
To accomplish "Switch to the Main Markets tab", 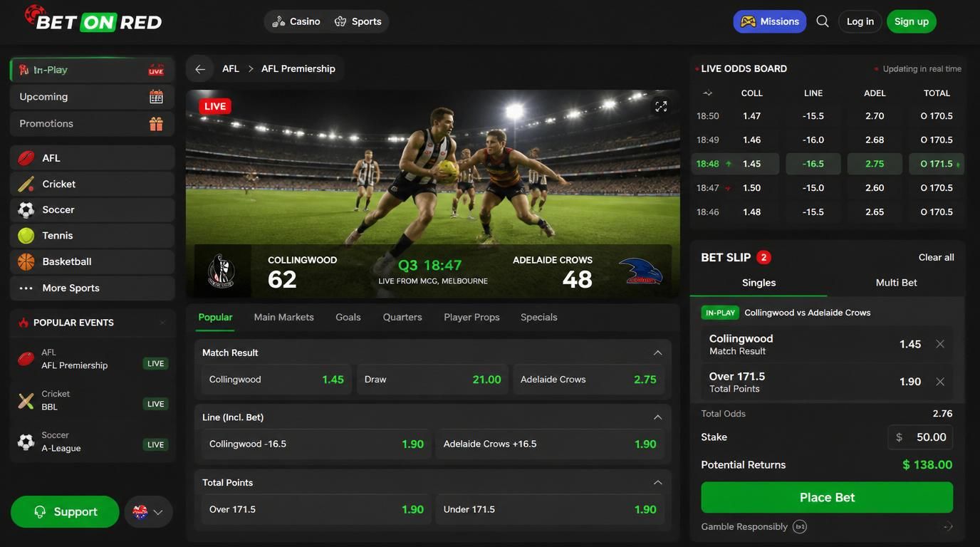I will [283, 318].
